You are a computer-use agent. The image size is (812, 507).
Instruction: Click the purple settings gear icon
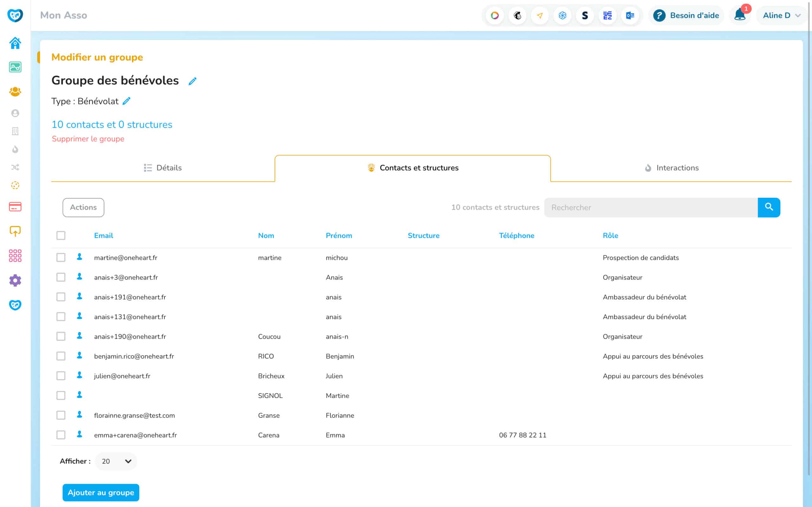(15, 280)
